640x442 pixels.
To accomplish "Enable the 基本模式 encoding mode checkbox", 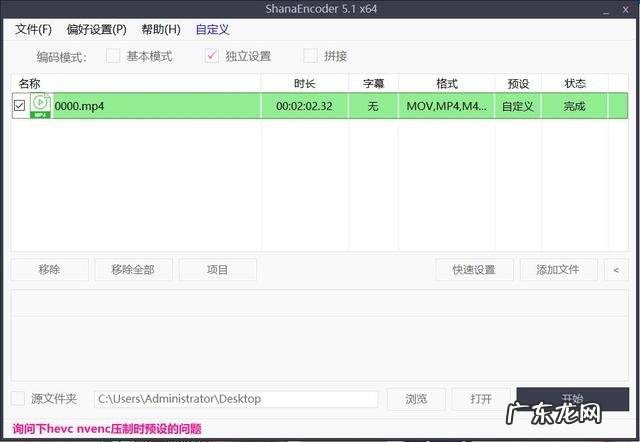I will click(x=113, y=56).
